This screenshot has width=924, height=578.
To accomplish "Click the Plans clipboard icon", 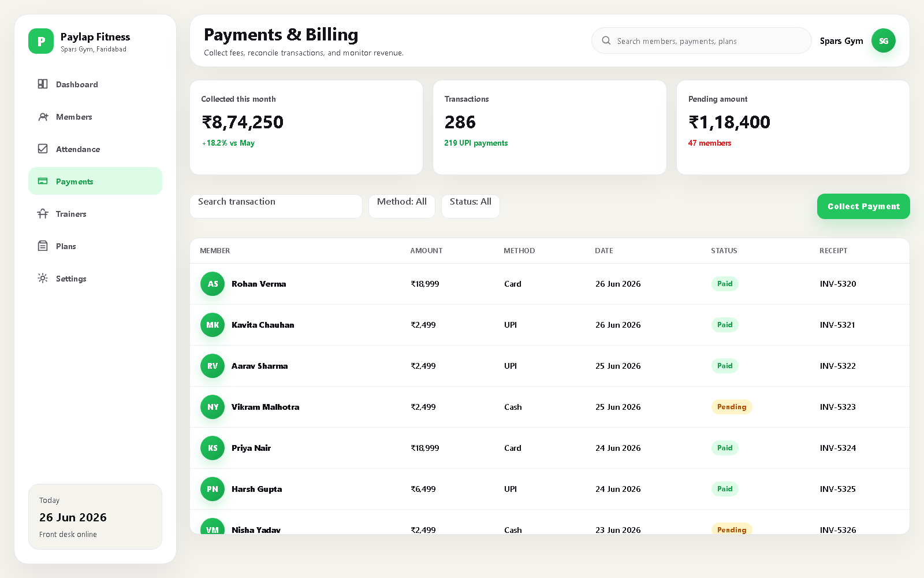I will (x=43, y=246).
